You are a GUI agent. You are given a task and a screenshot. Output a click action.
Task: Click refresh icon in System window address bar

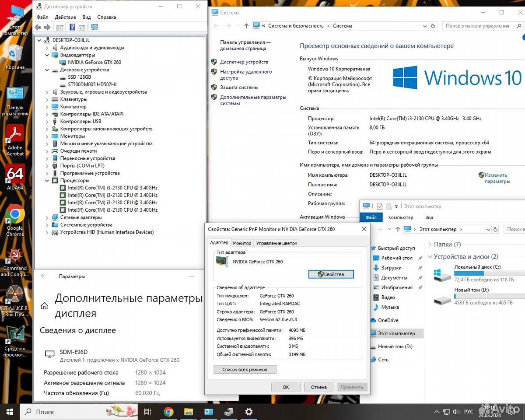coord(433,26)
